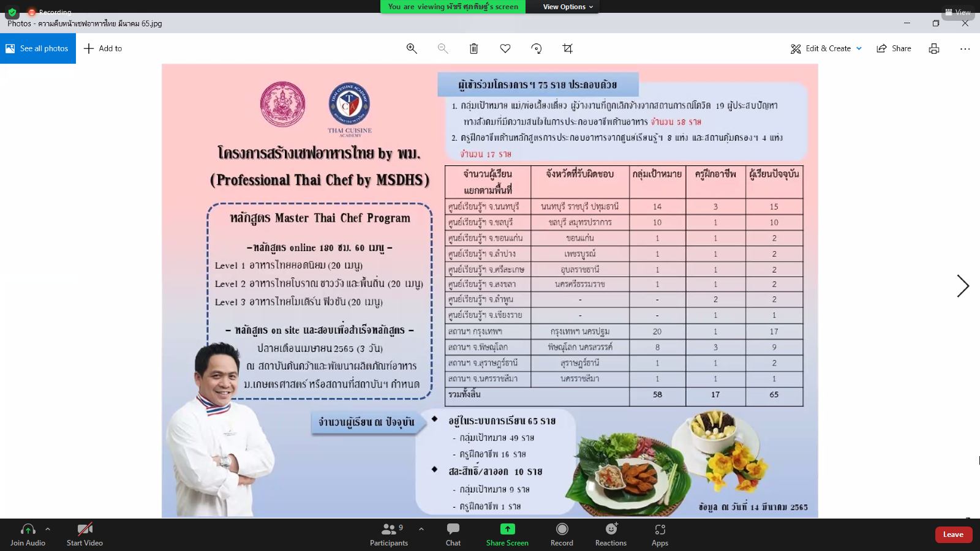This screenshot has height=551, width=980.
Task: Click the screen viewing notice banner
Action: coord(453,7)
